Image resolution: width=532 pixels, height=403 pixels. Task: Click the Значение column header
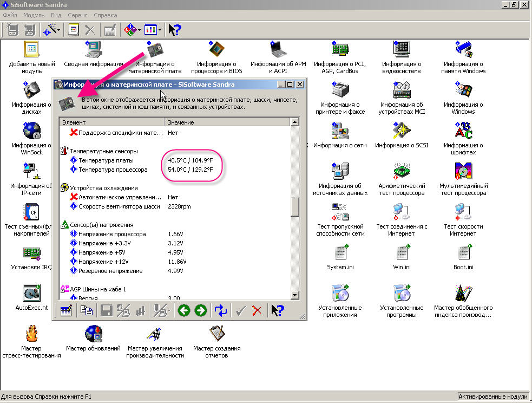click(x=227, y=122)
